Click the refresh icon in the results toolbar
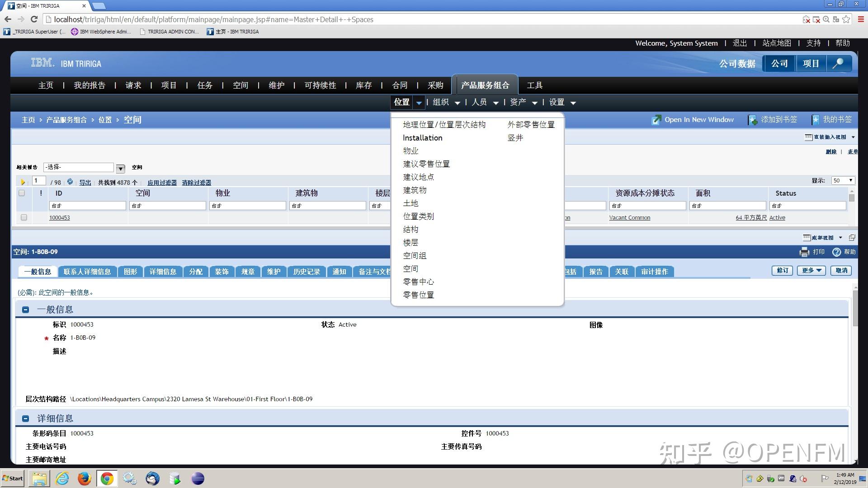Image resolution: width=868 pixels, height=488 pixels. click(x=70, y=182)
